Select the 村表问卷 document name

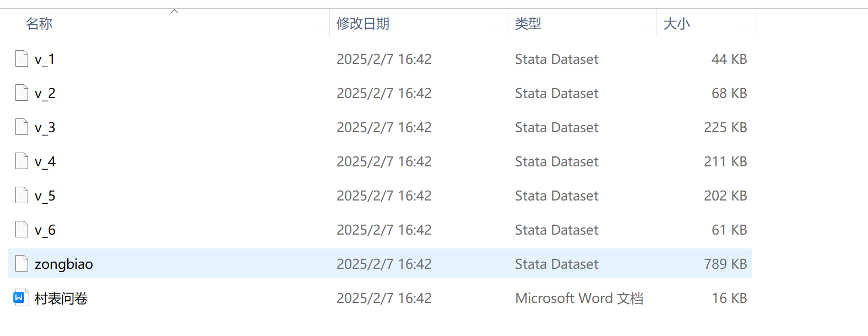[61, 299]
